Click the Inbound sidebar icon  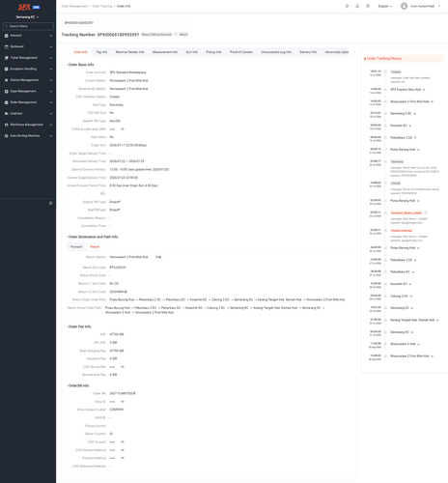(x=6, y=36)
